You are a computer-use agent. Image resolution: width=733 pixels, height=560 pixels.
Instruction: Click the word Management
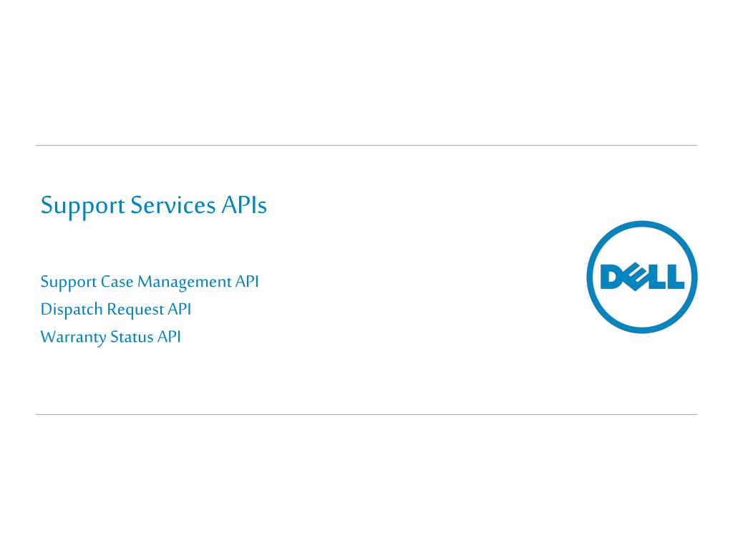click(x=185, y=282)
